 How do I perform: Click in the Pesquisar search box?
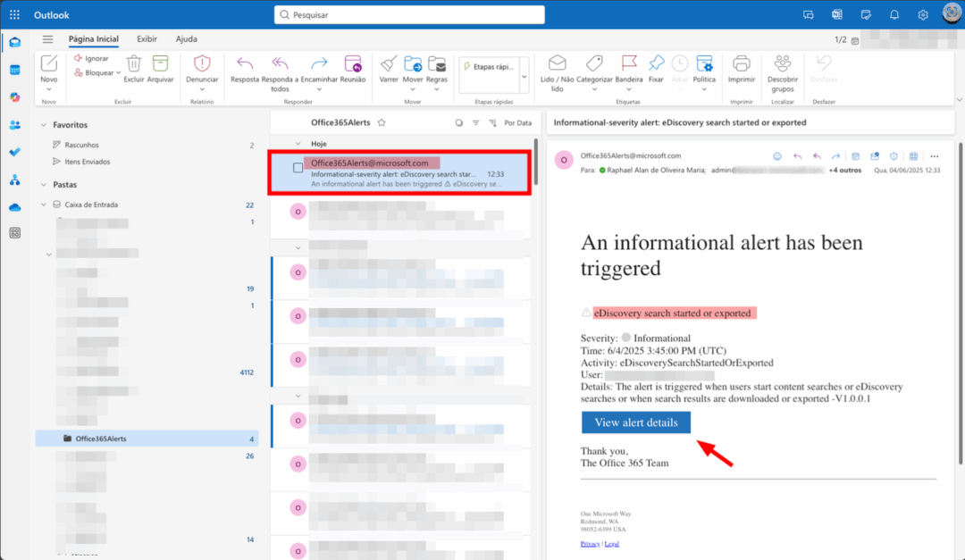pyautogui.click(x=409, y=15)
